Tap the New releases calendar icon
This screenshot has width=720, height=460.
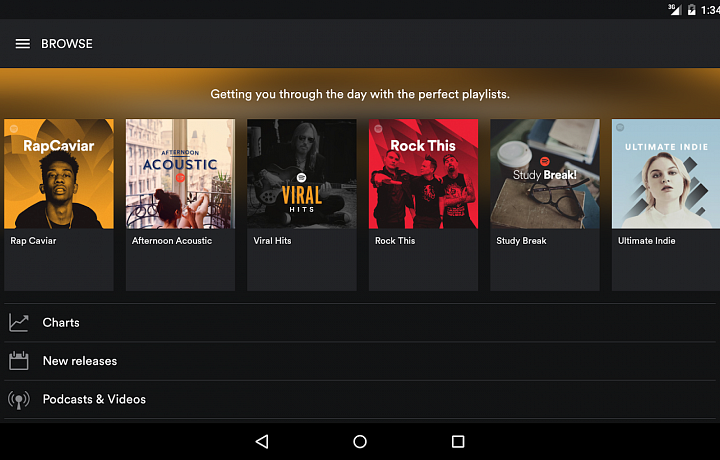point(19,361)
